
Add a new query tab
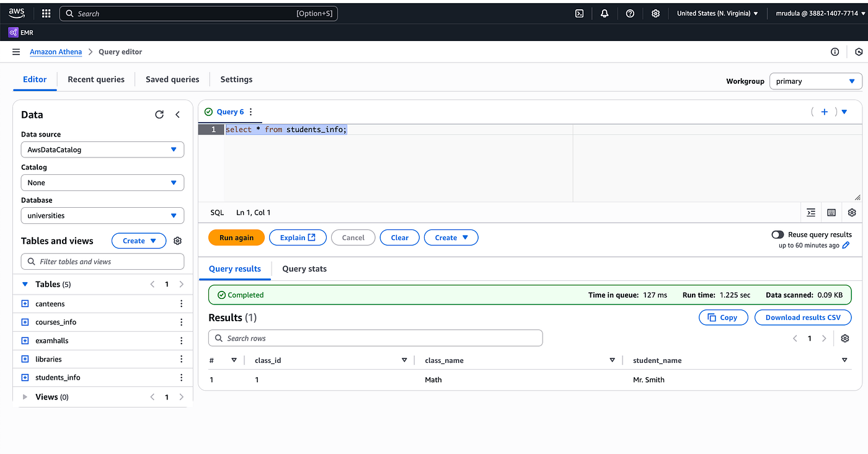click(x=824, y=112)
